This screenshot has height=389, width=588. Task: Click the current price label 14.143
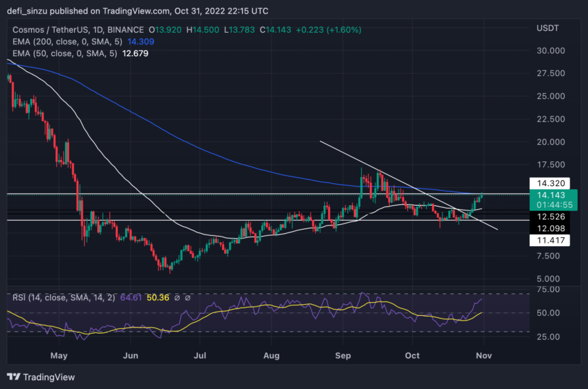547,195
